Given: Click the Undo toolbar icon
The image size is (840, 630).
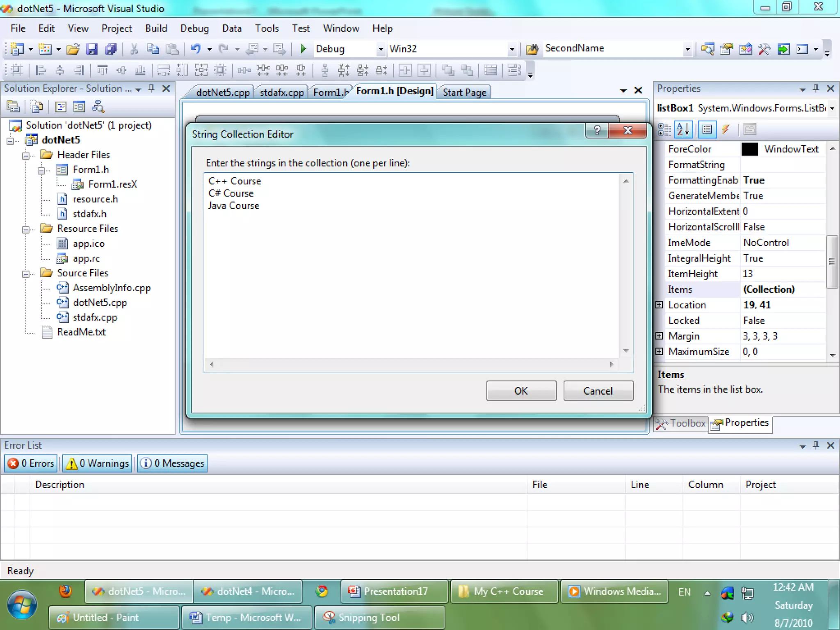Looking at the screenshot, I should click(x=196, y=49).
